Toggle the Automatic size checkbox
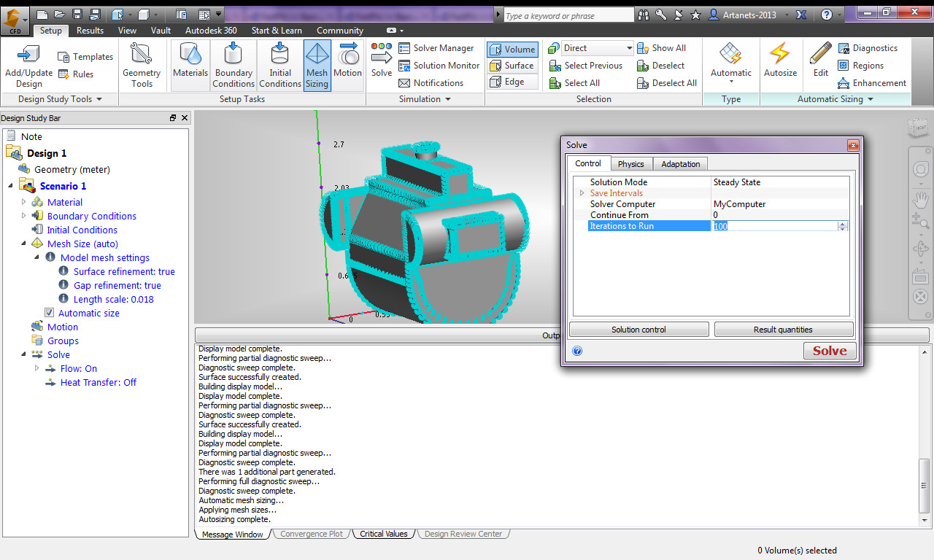Viewport: 934px width, 560px height. click(50, 313)
